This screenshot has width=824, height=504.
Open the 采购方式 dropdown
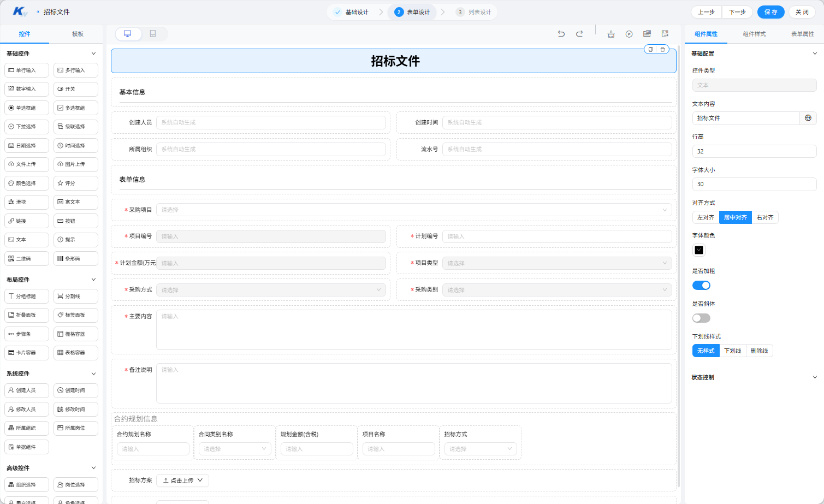[x=271, y=290]
